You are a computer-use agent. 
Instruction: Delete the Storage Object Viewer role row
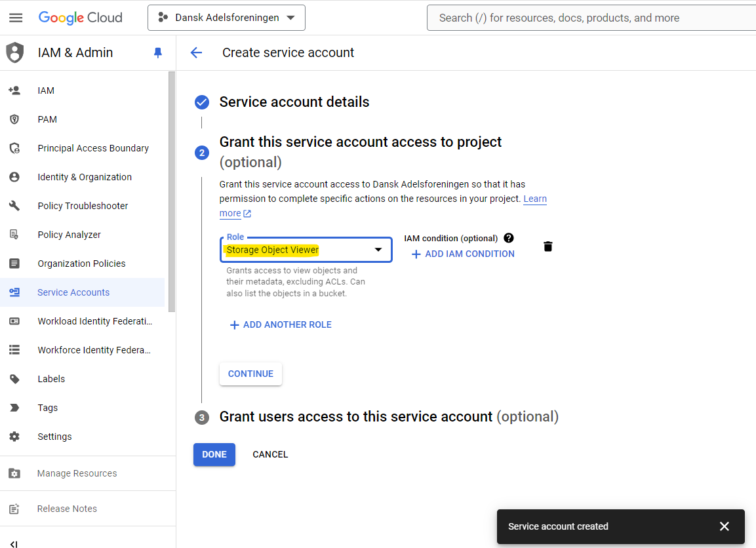click(547, 246)
